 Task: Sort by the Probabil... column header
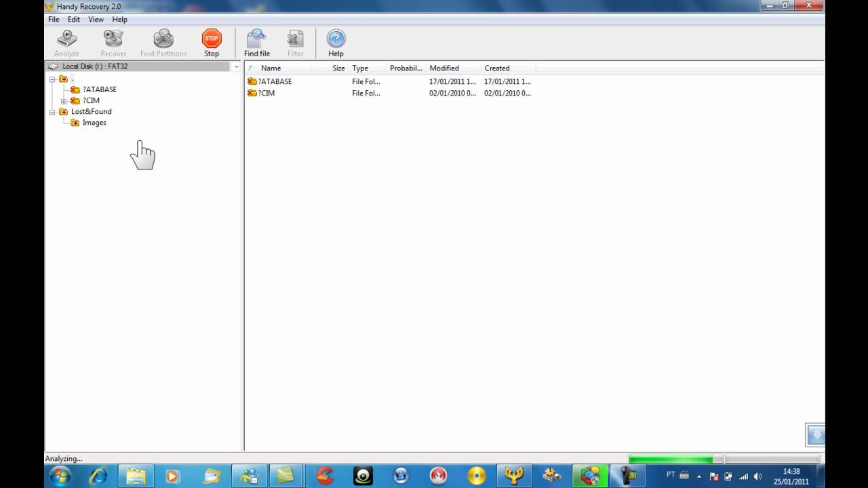coord(406,68)
